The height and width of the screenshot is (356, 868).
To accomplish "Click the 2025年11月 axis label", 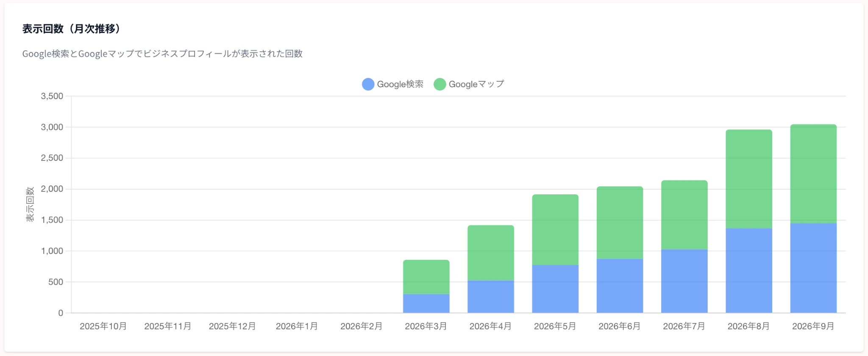I will click(x=168, y=326).
